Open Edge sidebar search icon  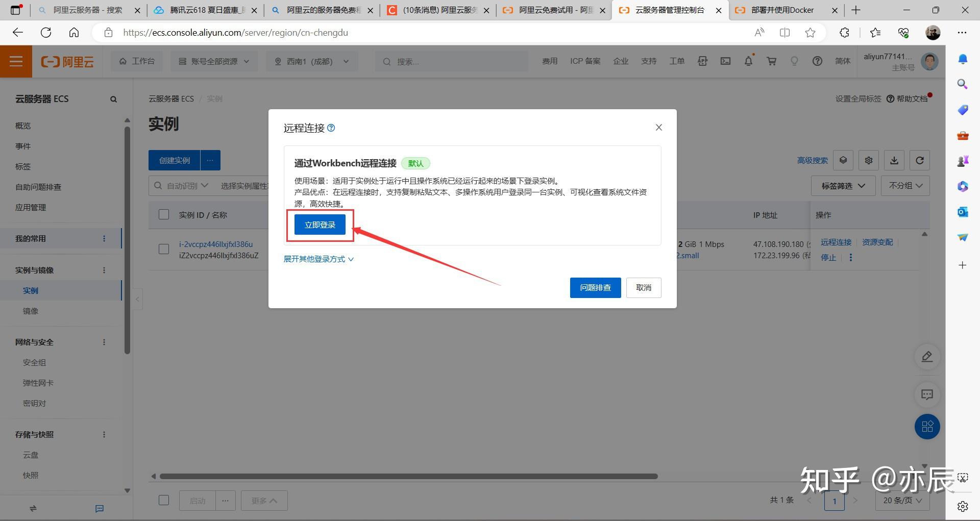tap(963, 84)
